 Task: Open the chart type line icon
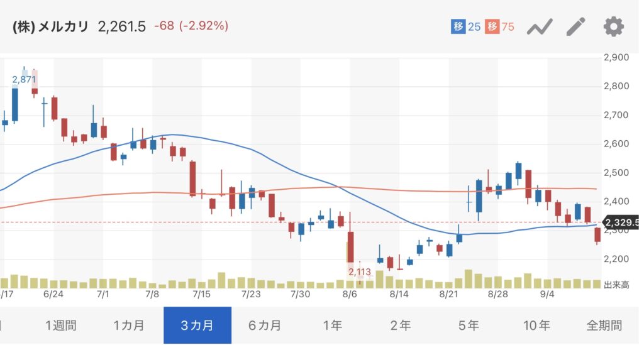(540, 26)
